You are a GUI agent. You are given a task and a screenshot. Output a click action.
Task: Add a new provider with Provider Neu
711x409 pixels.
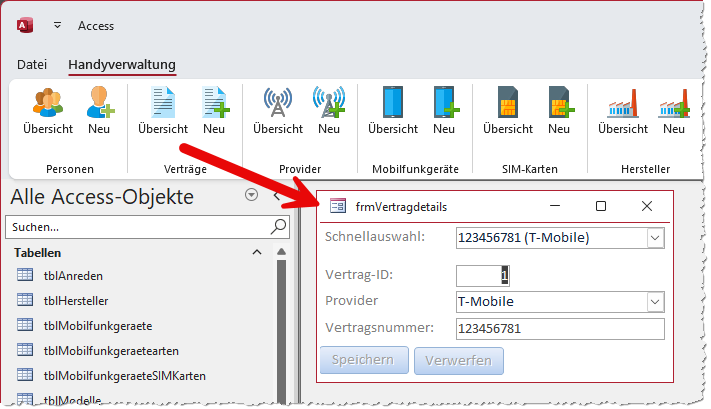[329, 102]
